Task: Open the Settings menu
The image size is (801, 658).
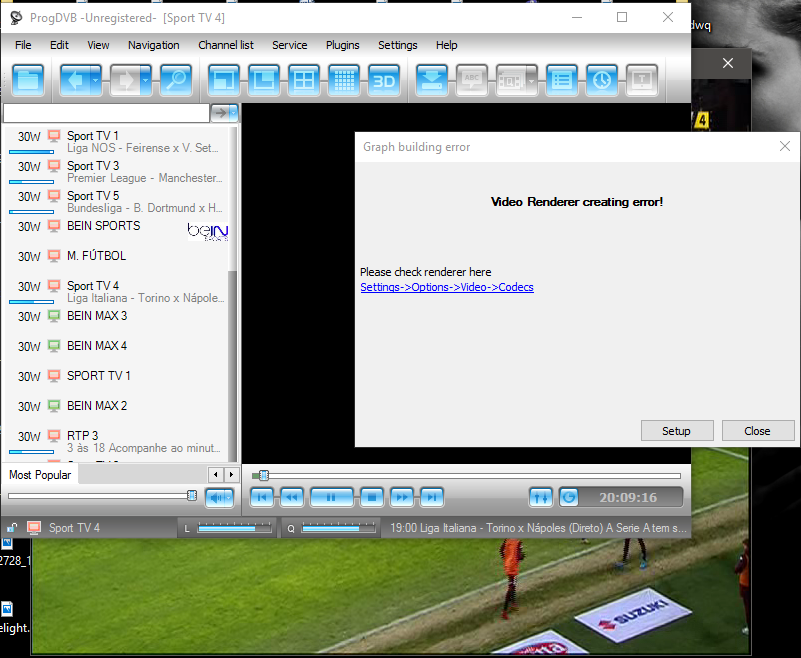Action: click(397, 45)
